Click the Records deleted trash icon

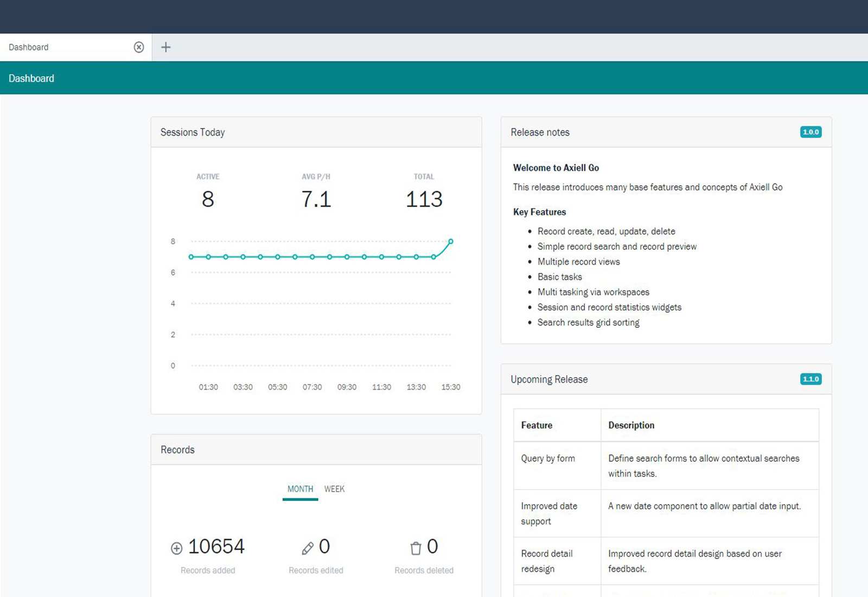pyautogui.click(x=416, y=548)
